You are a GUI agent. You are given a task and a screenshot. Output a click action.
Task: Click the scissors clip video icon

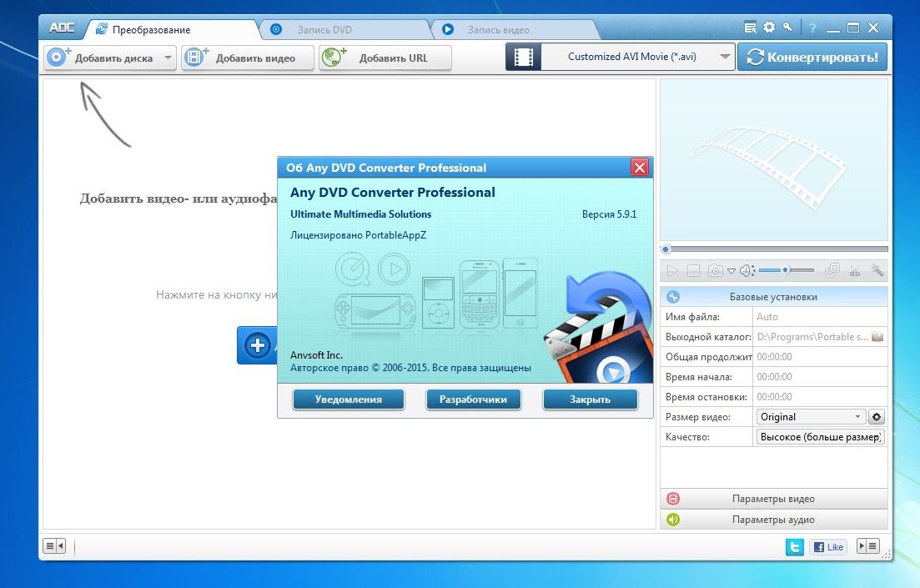click(854, 270)
